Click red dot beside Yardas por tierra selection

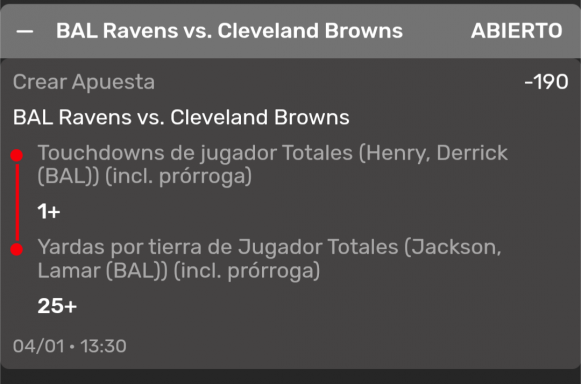click(17, 249)
